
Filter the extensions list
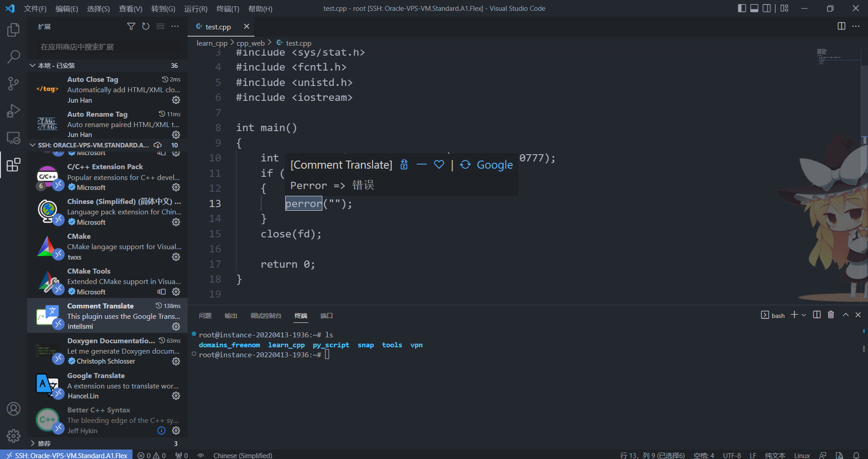point(131,26)
